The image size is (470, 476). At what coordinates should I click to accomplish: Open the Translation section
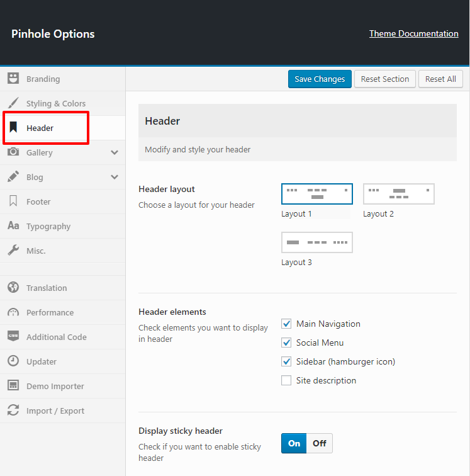pos(62,288)
